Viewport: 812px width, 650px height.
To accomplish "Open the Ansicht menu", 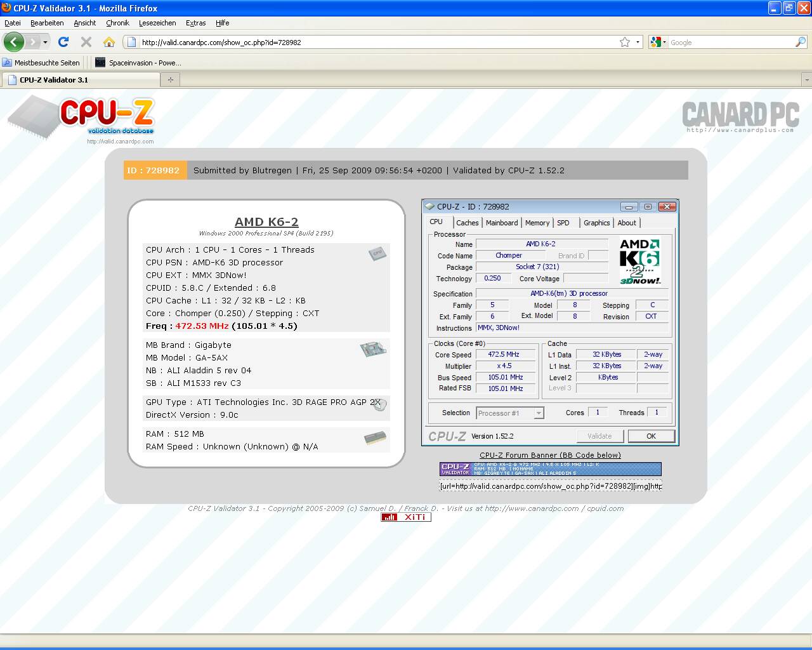I will point(84,23).
